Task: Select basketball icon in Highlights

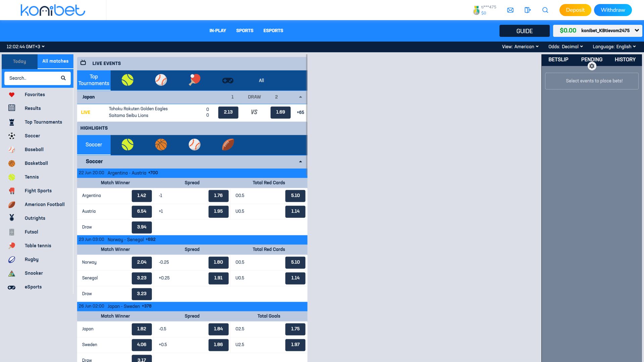Action: (x=161, y=145)
